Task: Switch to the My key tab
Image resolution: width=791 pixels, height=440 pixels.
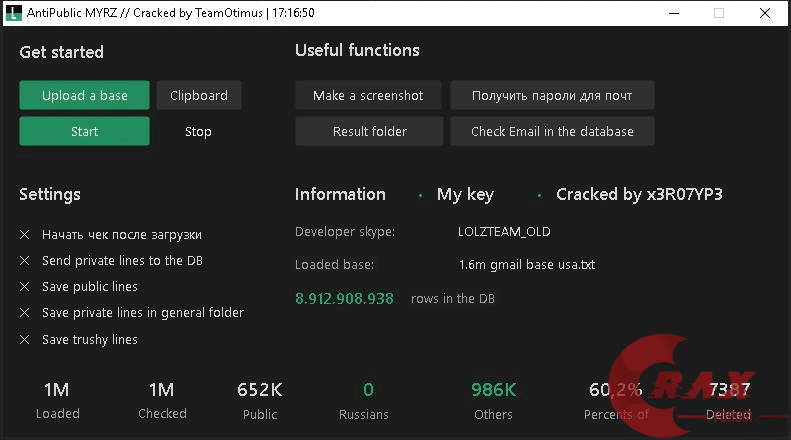Action: click(465, 194)
